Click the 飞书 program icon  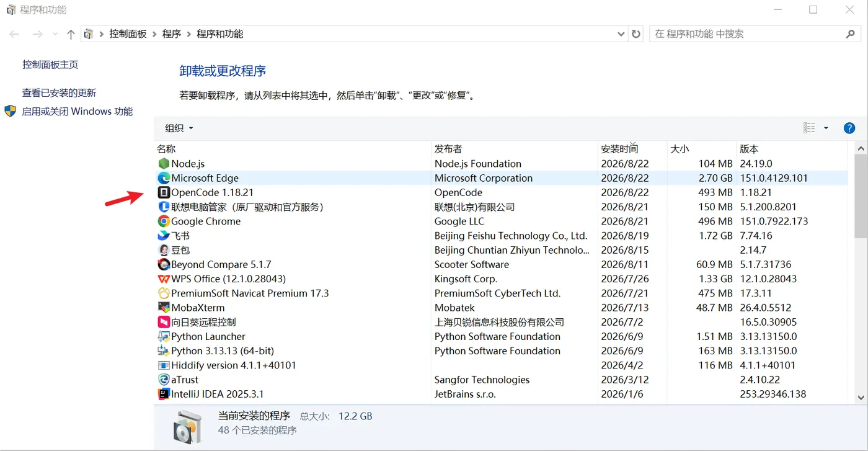(x=164, y=236)
